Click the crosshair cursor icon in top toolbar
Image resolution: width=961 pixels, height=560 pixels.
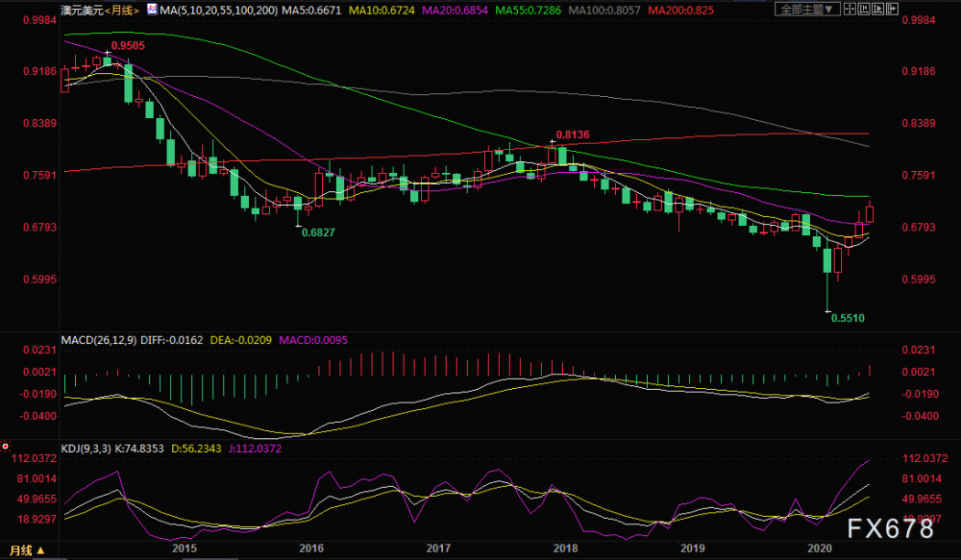click(x=850, y=9)
